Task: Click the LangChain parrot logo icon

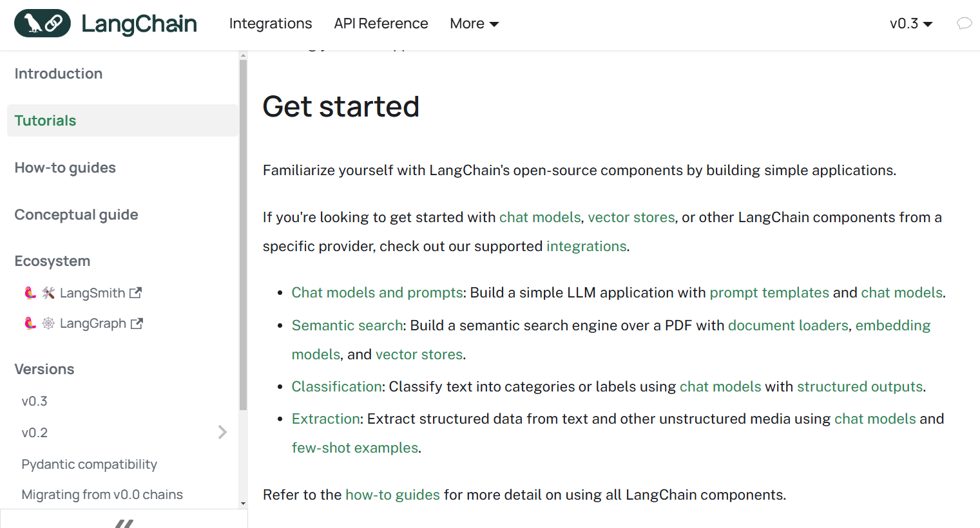Action: coord(43,24)
